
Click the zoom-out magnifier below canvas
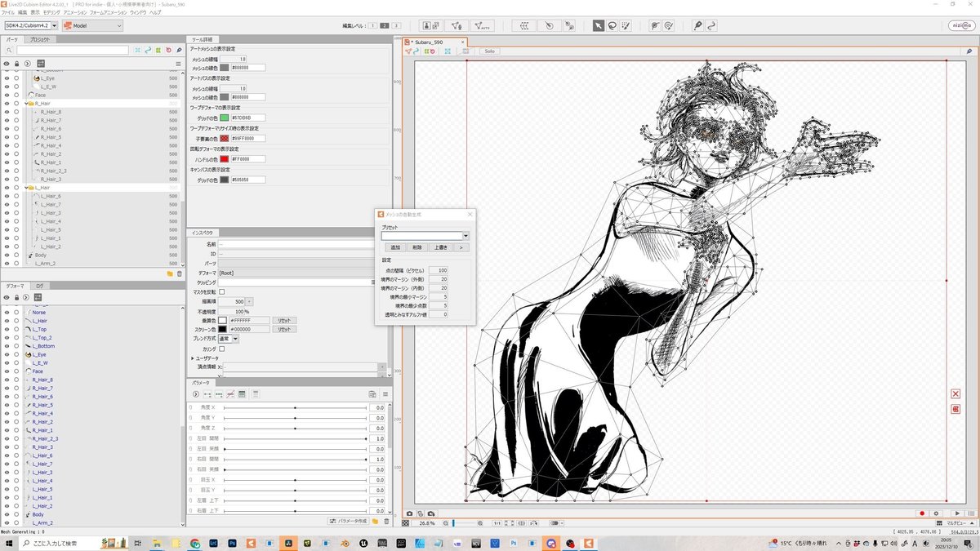(x=446, y=522)
